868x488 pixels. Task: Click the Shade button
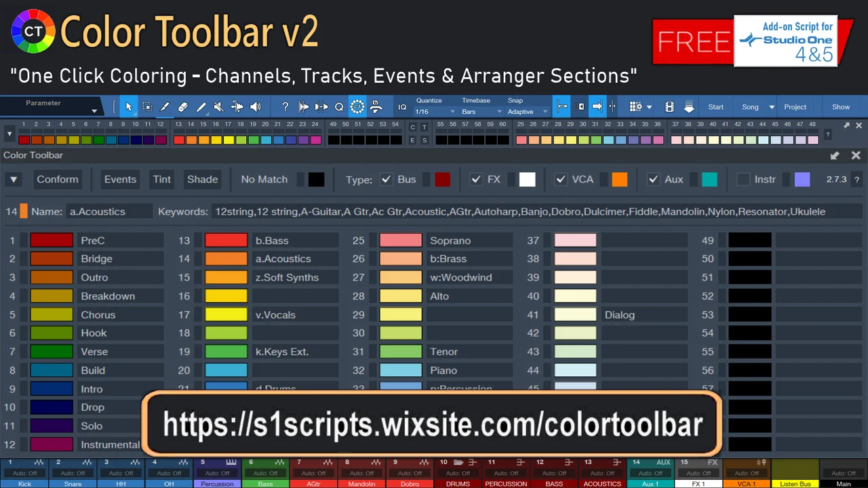[203, 180]
